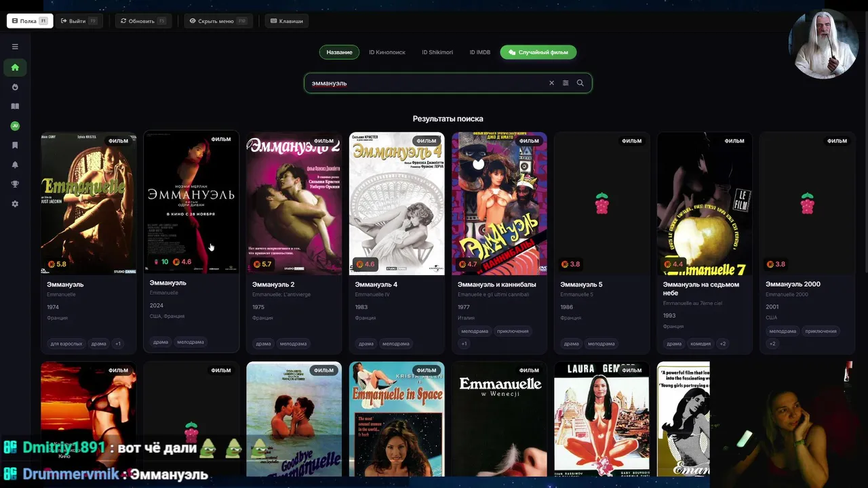The height and width of the screenshot is (488, 868).
Task: Clear the search field with the X icon
Action: [x=551, y=83]
